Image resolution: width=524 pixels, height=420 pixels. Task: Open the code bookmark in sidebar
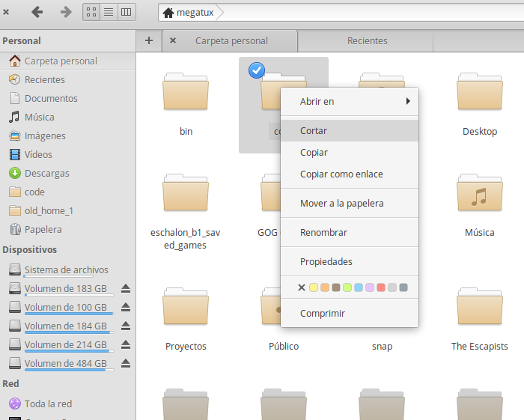tap(68, 192)
